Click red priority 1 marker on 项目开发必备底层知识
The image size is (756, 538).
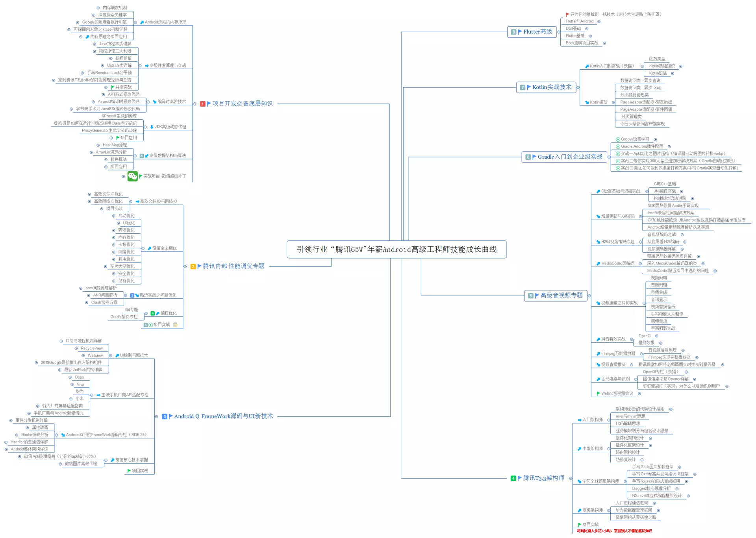pyautogui.click(x=202, y=104)
